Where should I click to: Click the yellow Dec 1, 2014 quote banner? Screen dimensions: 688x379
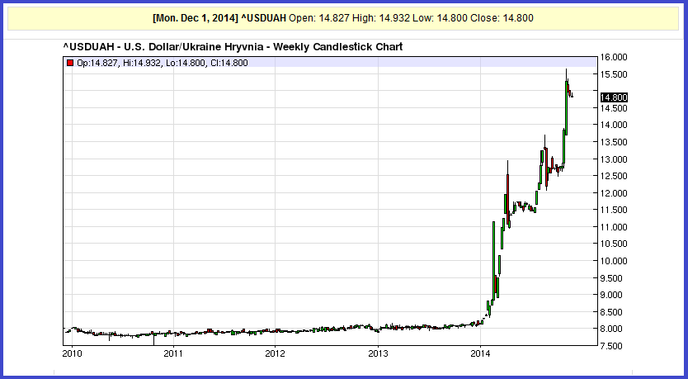[x=343, y=18]
